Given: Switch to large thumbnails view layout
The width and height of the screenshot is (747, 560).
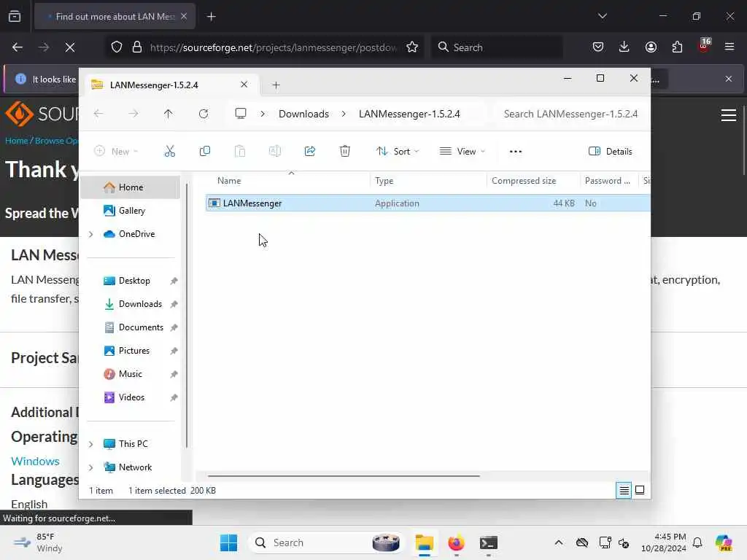Looking at the screenshot, I should pyautogui.click(x=640, y=490).
